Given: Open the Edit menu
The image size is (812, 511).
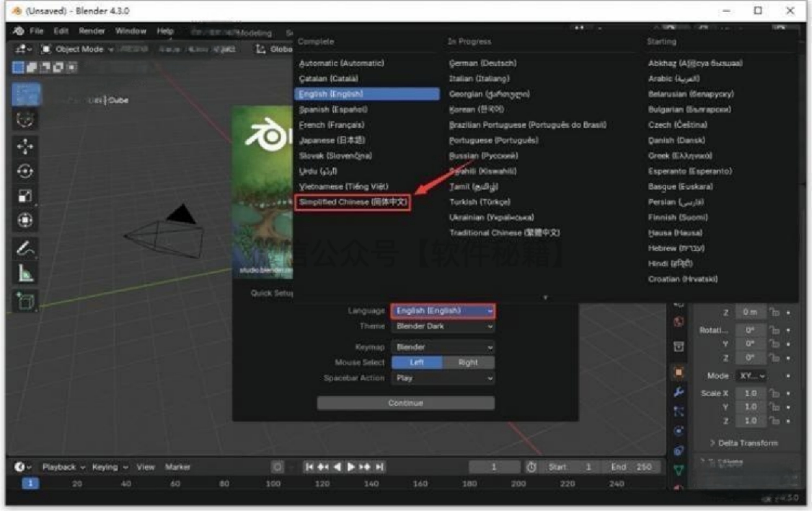Looking at the screenshot, I should click(61, 31).
